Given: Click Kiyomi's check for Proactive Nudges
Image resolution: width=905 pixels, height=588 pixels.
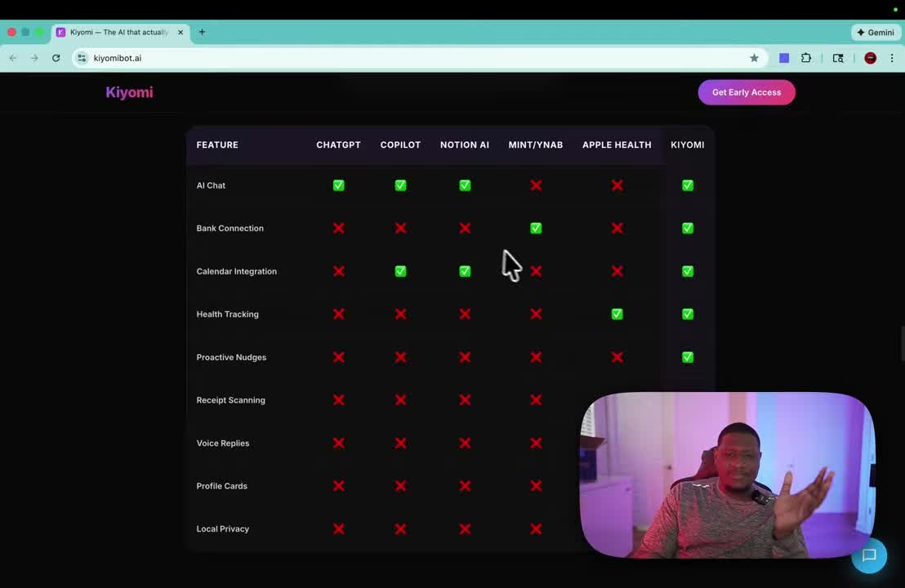Looking at the screenshot, I should click(x=688, y=357).
